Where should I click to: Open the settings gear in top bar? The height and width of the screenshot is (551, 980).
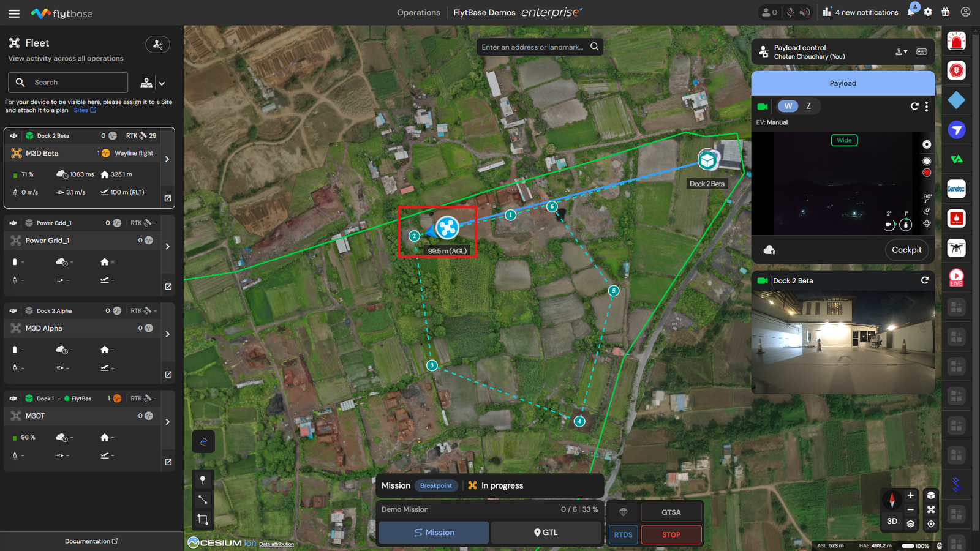point(928,12)
